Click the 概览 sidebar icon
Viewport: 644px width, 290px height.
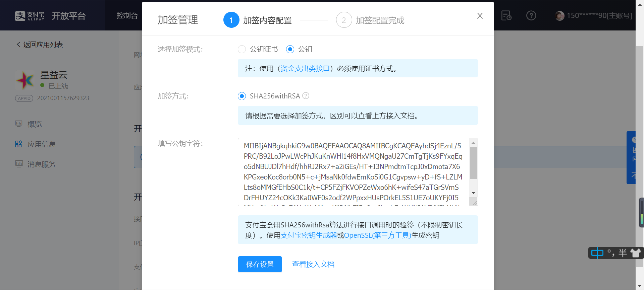point(19,124)
